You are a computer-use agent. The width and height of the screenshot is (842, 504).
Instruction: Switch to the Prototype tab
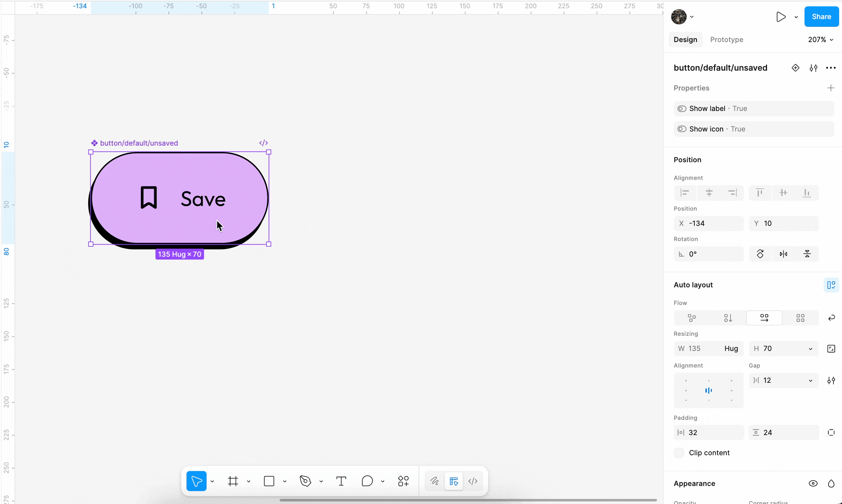click(x=726, y=40)
